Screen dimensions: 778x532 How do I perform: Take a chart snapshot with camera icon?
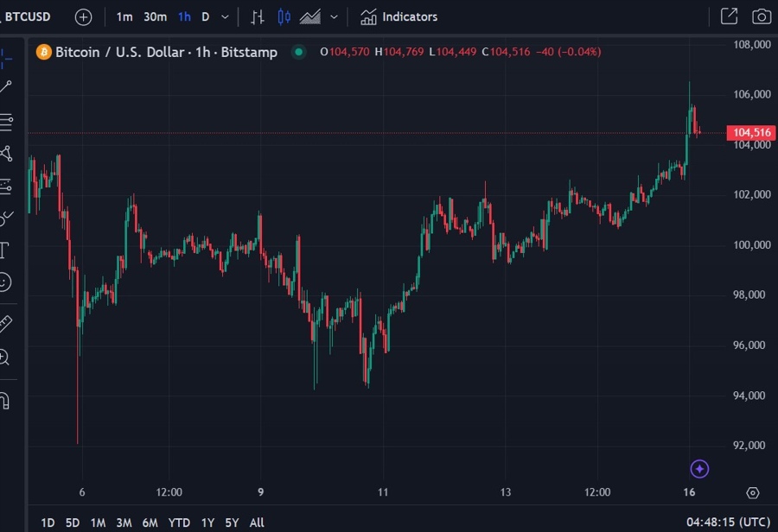click(x=762, y=16)
